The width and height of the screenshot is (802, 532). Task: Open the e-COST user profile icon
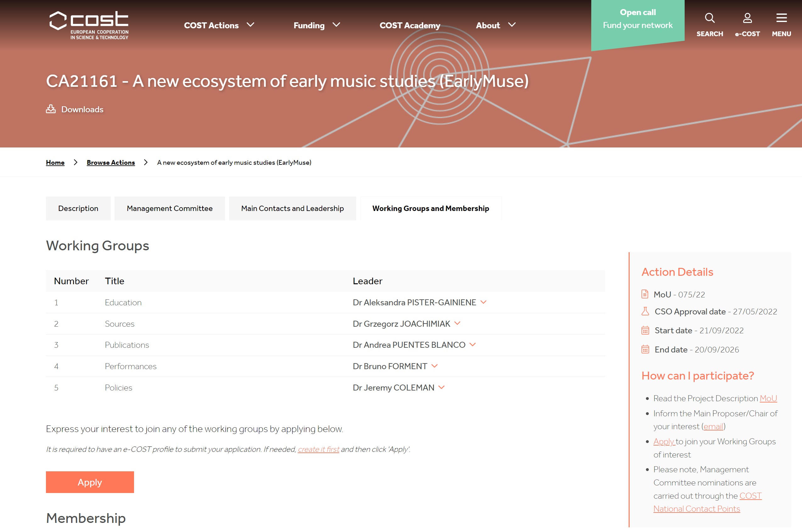747,18
